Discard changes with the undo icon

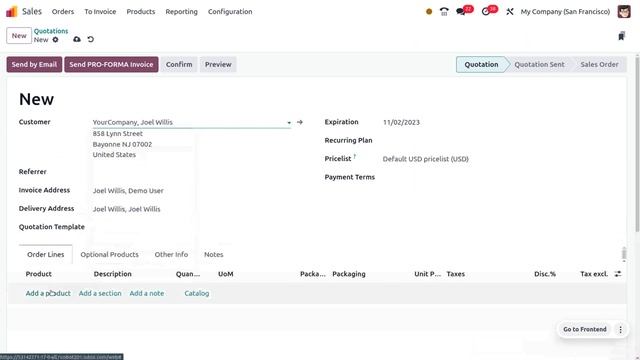click(x=91, y=39)
